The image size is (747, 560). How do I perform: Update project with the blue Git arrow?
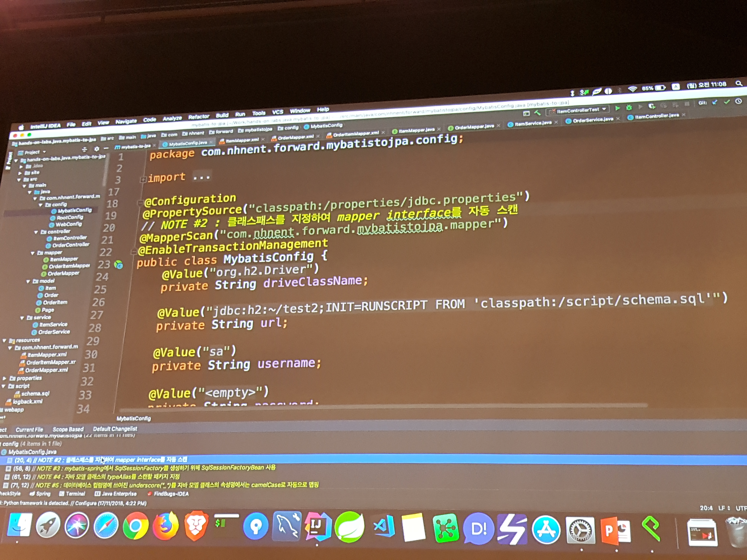[x=715, y=102]
